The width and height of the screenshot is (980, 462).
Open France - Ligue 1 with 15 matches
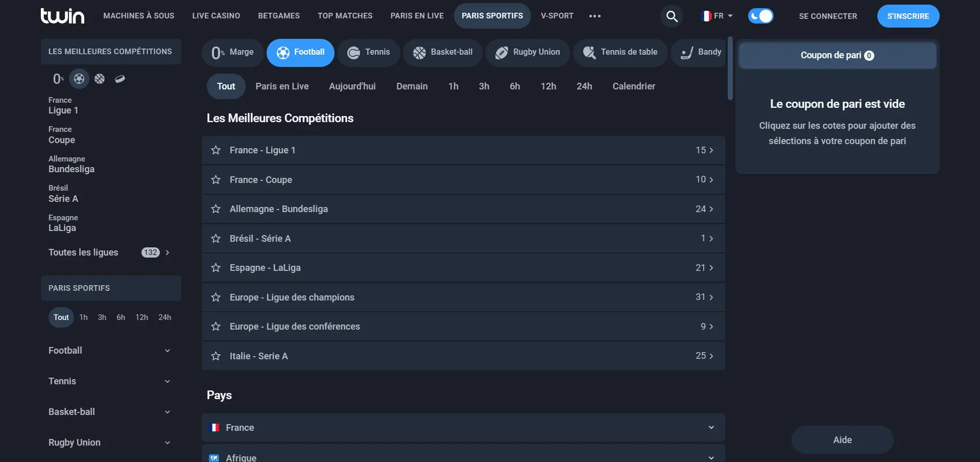pyautogui.click(x=463, y=150)
